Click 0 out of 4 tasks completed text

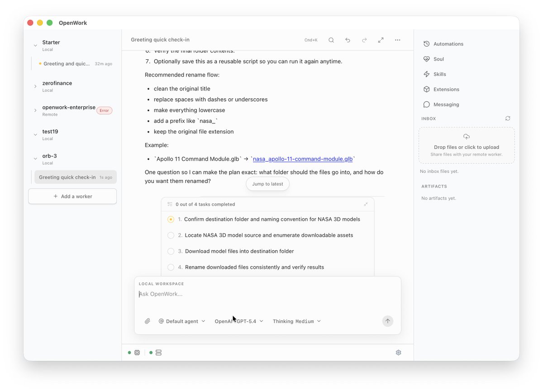(x=205, y=205)
